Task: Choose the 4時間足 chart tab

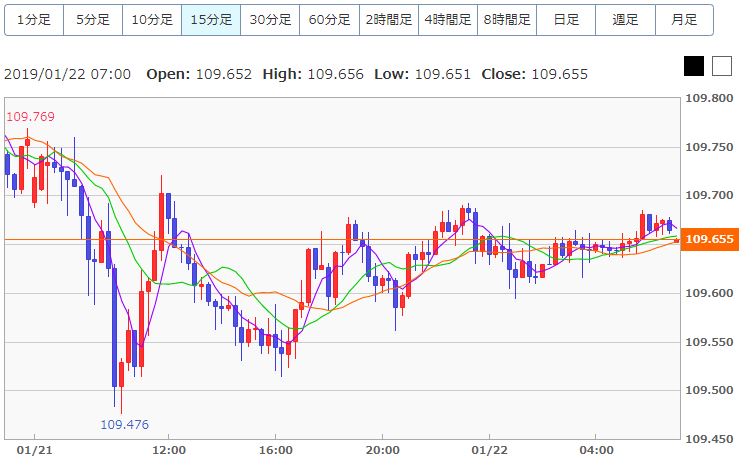Action: click(x=448, y=20)
